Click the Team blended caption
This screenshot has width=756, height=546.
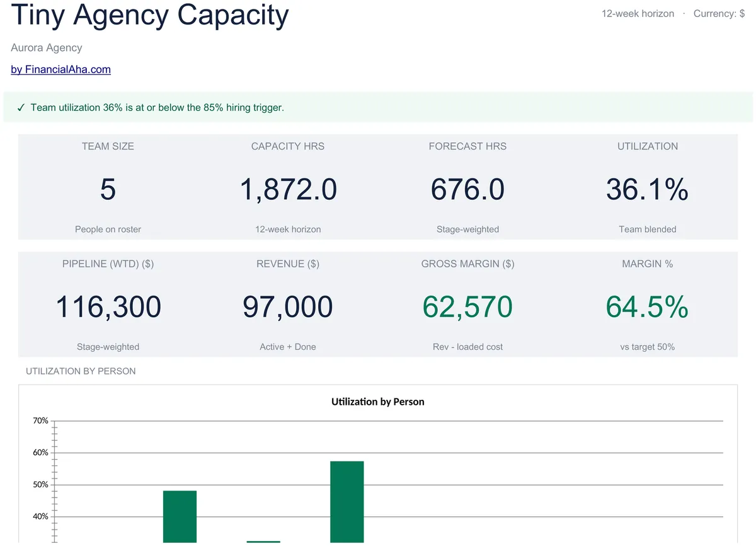click(x=648, y=229)
